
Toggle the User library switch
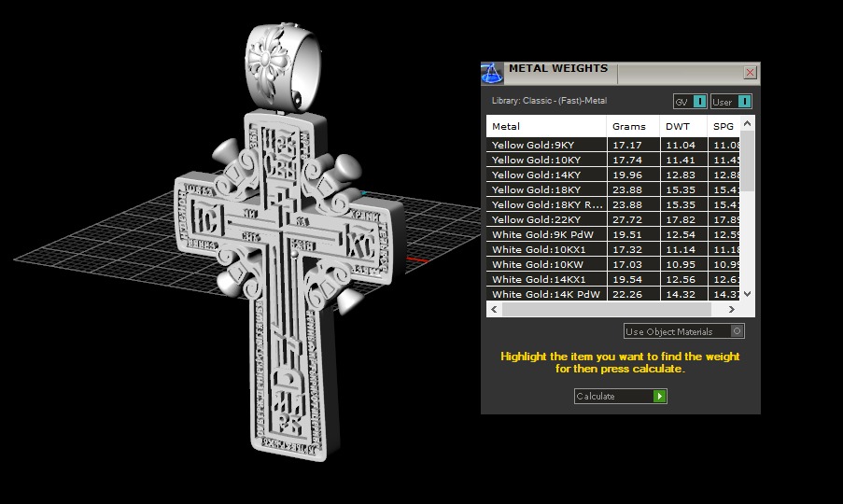click(731, 102)
